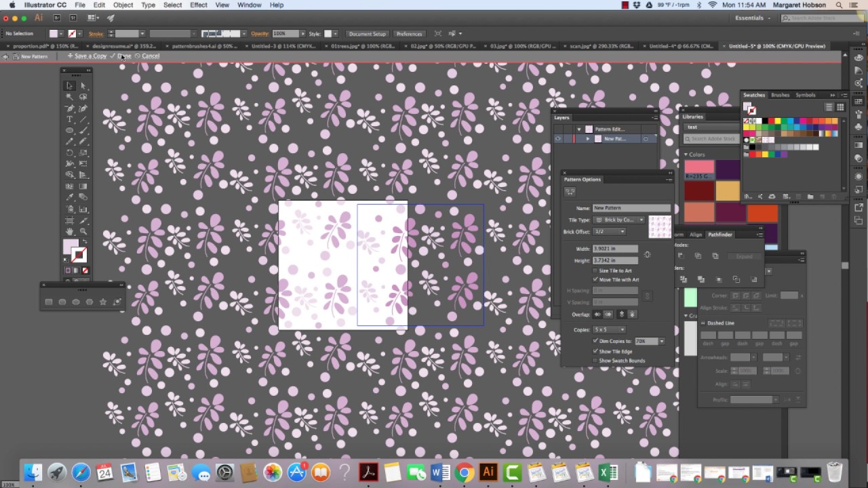The width and height of the screenshot is (868, 488).
Task: Click Save a Copy button
Action: point(87,56)
